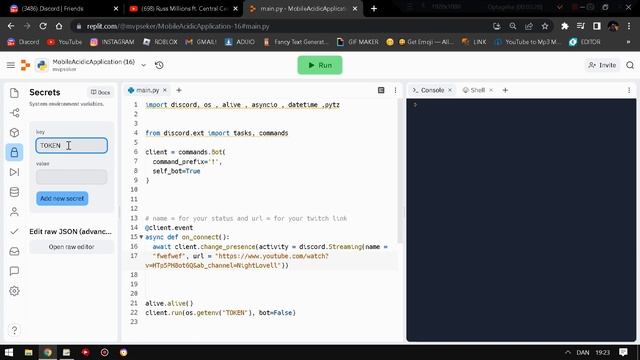Open the Unit tests checkmark icon
Viewport: 640px width, 360px height.
(x=14, y=231)
